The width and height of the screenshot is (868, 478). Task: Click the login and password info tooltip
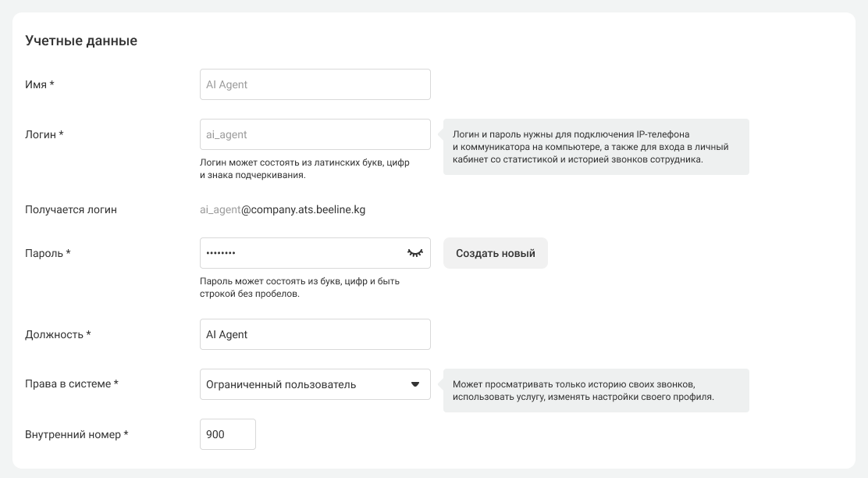(596, 147)
